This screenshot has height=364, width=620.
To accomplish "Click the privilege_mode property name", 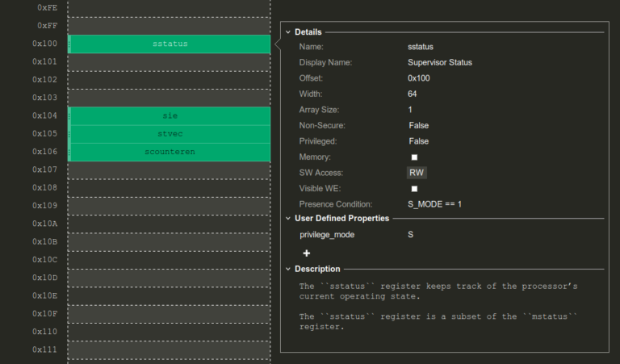I will (x=327, y=235).
